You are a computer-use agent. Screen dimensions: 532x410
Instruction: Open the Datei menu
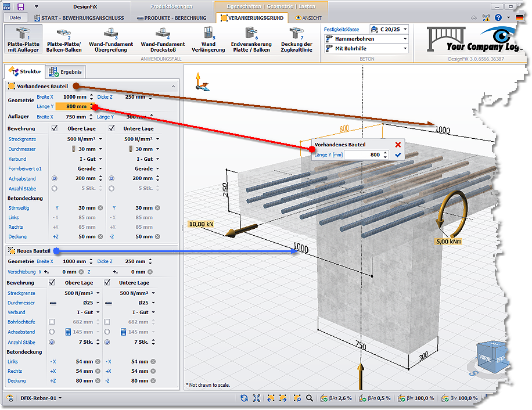[15, 17]
